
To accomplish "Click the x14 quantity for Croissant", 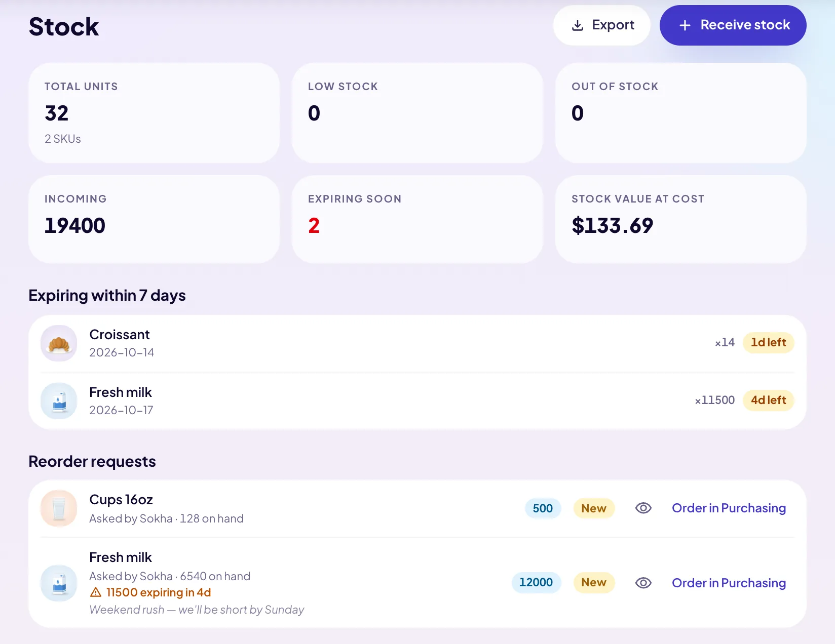I will pyautogui.click(x=725, y=343).
